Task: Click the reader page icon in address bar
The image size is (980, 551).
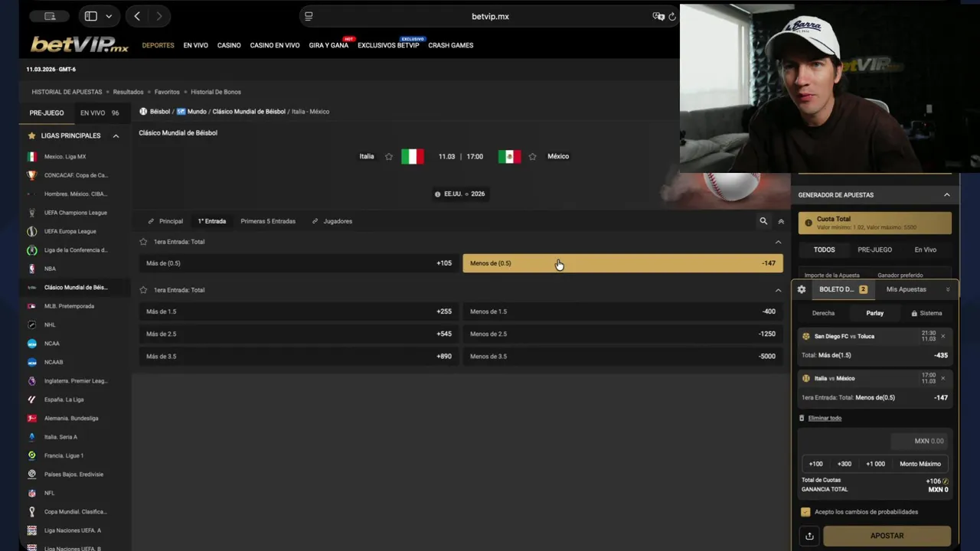Action: [x=309, y=16]
